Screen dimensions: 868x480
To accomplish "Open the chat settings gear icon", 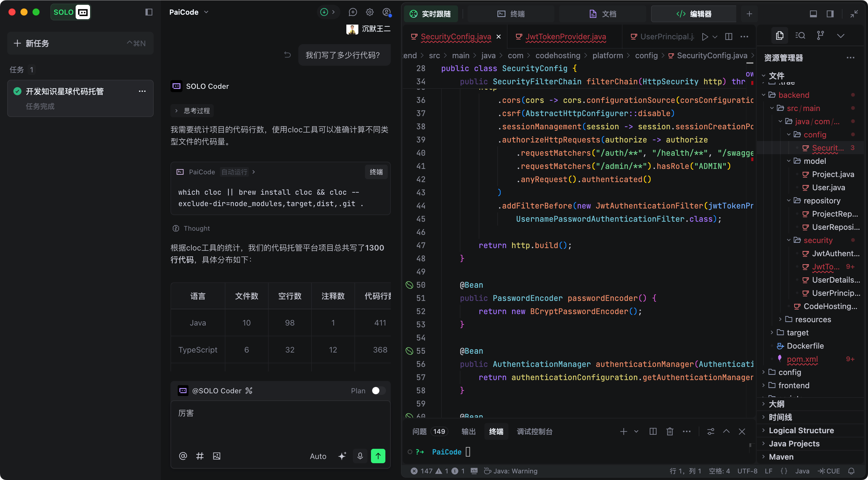I will coord(370,12).
